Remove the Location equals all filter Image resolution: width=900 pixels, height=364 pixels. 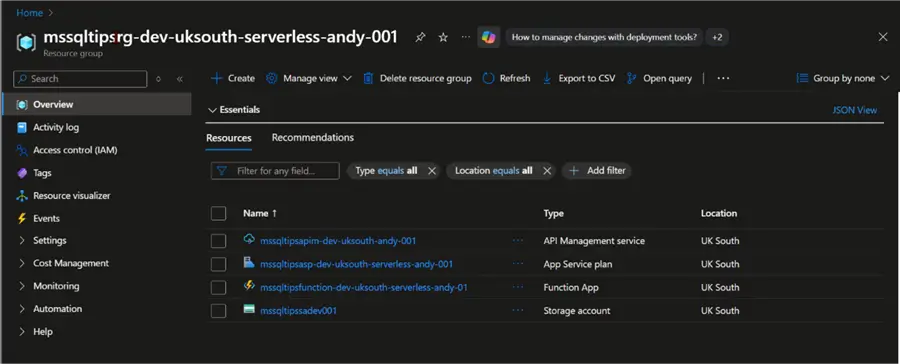tap(547, 171)
